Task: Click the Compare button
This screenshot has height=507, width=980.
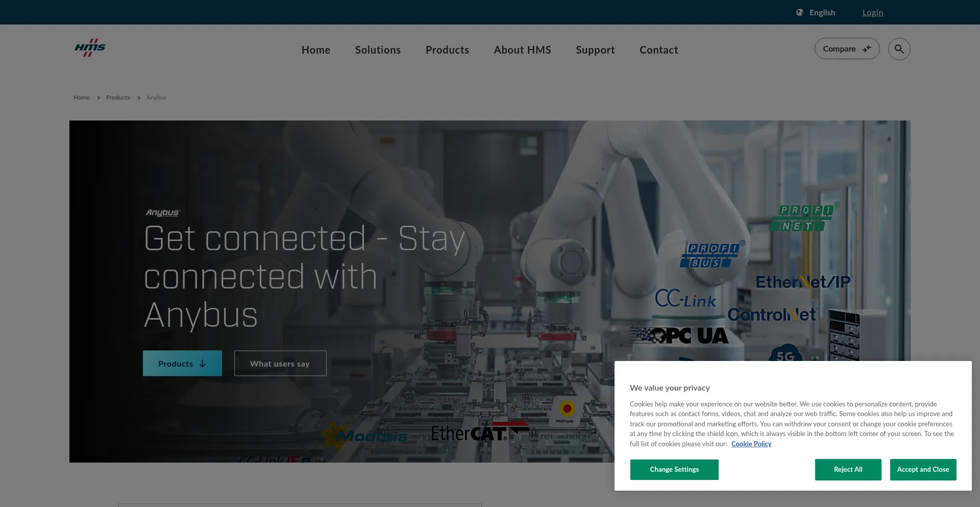Action: pos(847,49)
